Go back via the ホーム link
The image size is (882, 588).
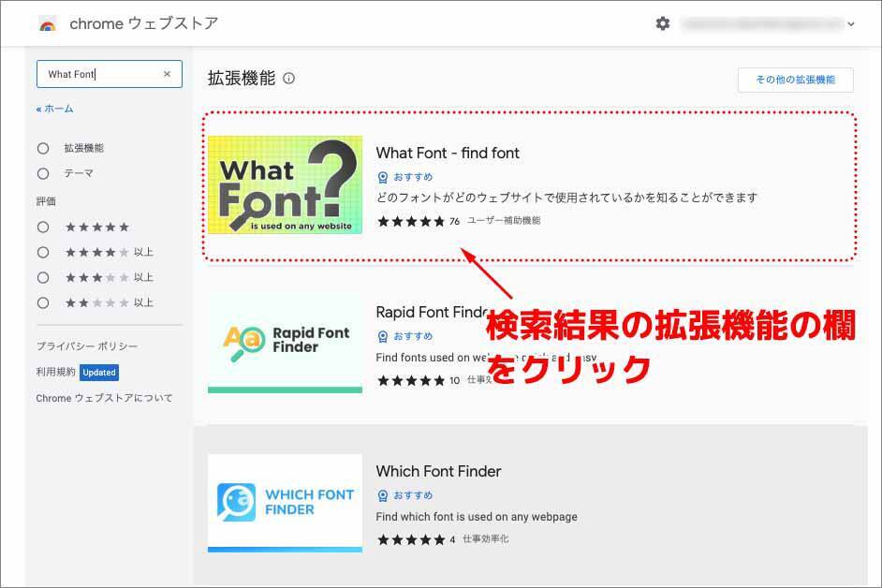[54, 109]
